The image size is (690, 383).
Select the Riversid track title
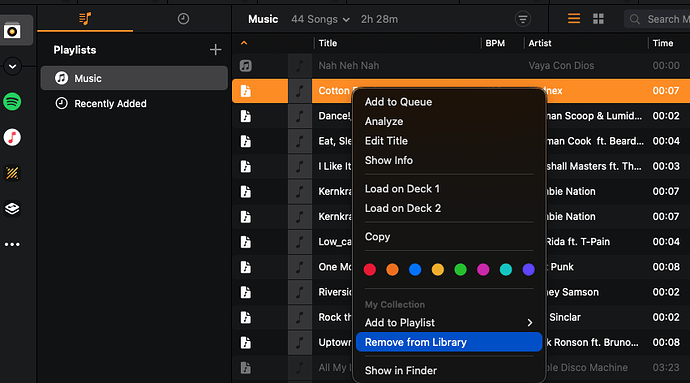point(335,292)
